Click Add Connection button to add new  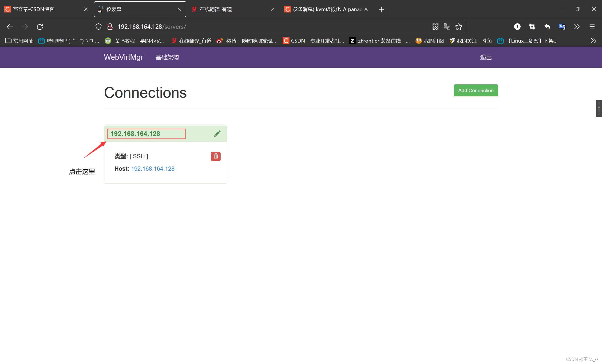pyautogui.click(x=475, y=90)
